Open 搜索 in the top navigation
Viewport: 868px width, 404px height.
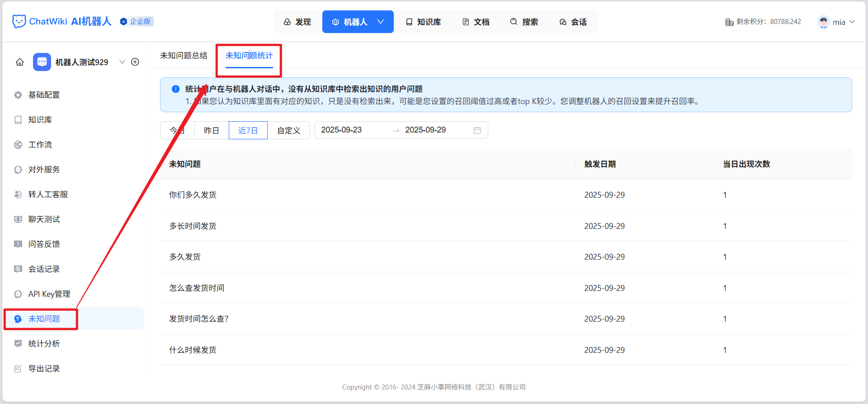click(x=524, y=22)
